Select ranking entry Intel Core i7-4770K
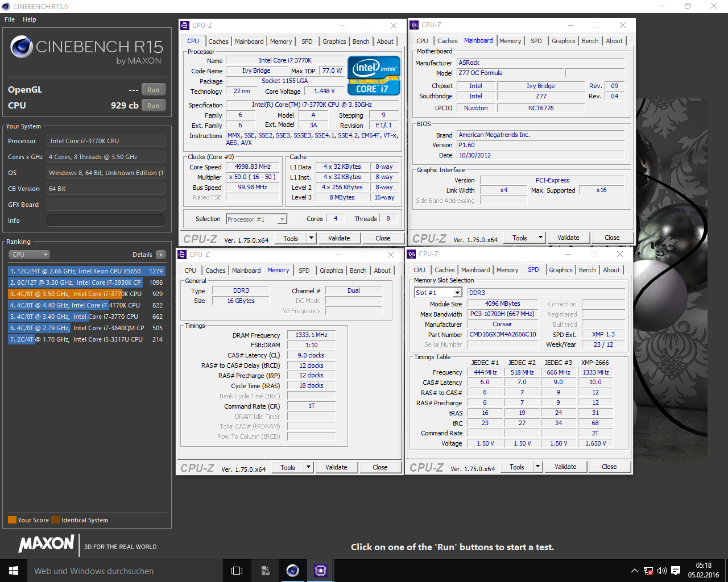 point(86,305)
